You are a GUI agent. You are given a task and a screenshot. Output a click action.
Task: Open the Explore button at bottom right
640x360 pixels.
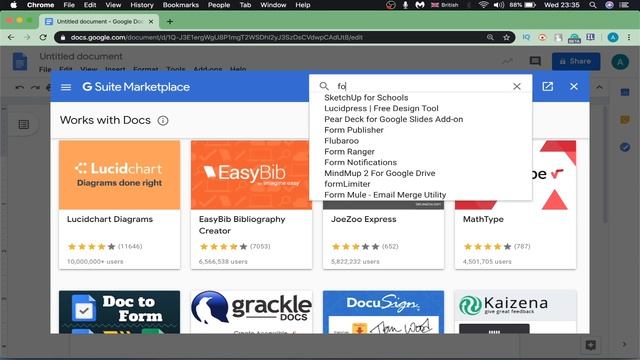tap(591, 345)
